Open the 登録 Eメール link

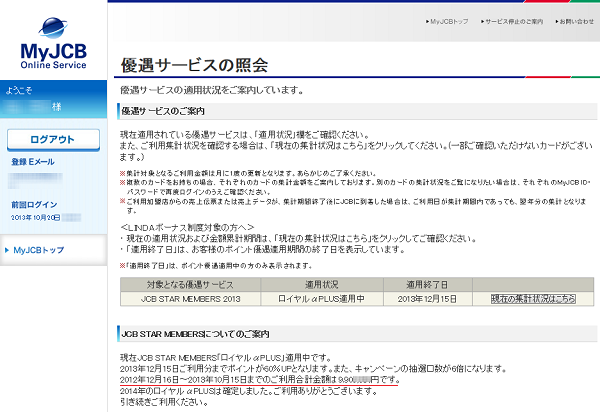33,162
